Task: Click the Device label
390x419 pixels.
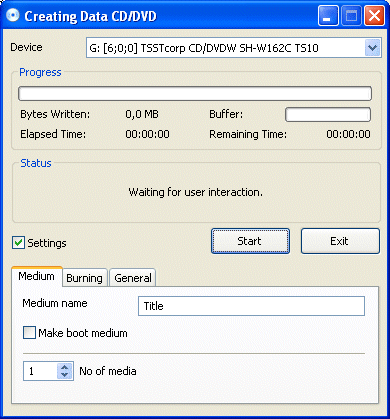Action: click(x=26, y=47)
